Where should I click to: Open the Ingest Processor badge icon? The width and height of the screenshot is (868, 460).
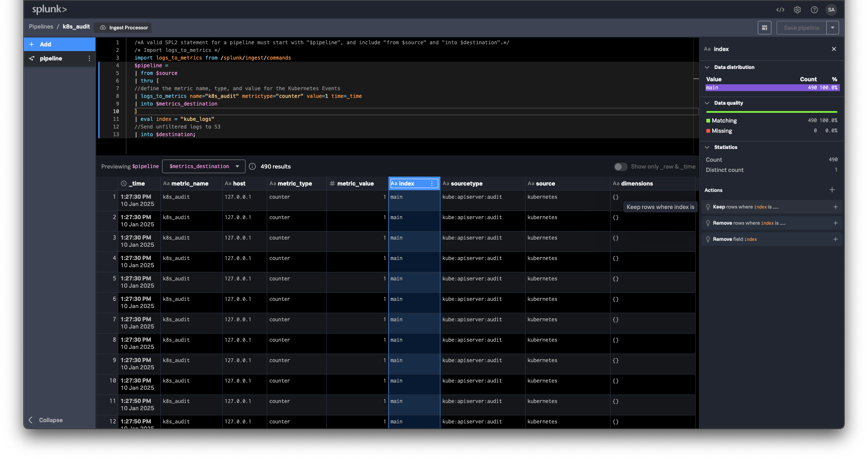point(102,27)
